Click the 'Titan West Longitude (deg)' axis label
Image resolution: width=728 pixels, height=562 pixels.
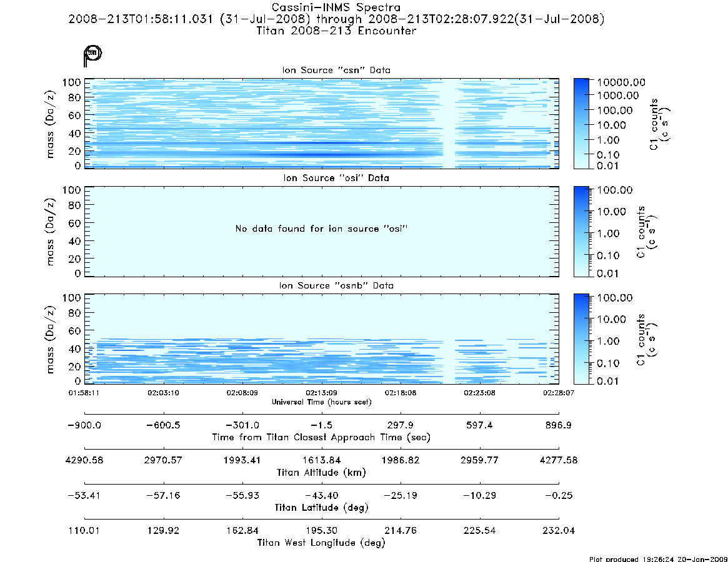tap(321, 543)
